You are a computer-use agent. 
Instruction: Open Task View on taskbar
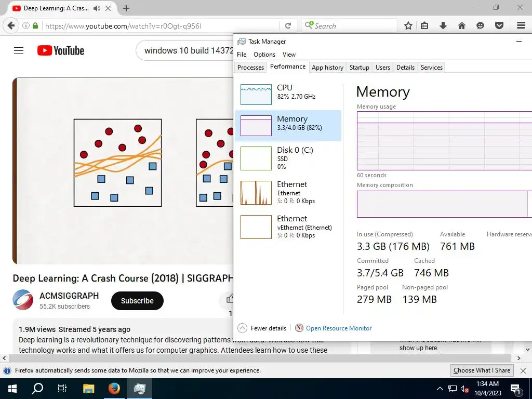point(62,389)
